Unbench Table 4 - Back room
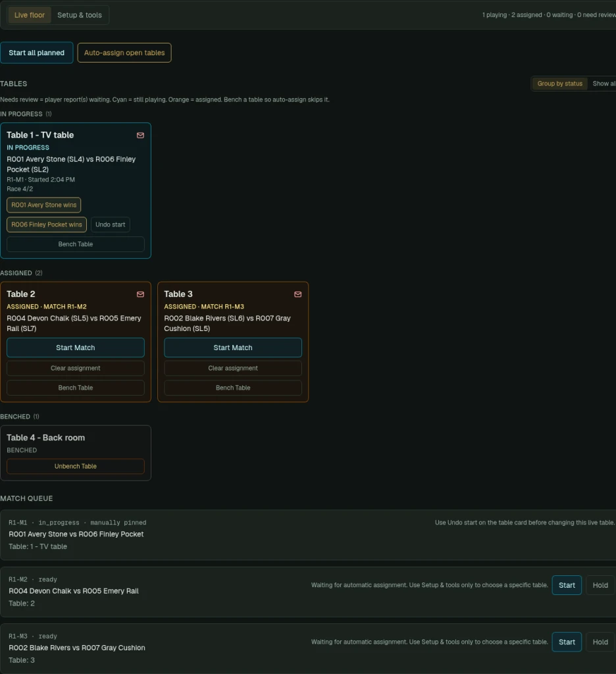The height and width of the screenshot is (674, 616). click(x=76, y=467)
